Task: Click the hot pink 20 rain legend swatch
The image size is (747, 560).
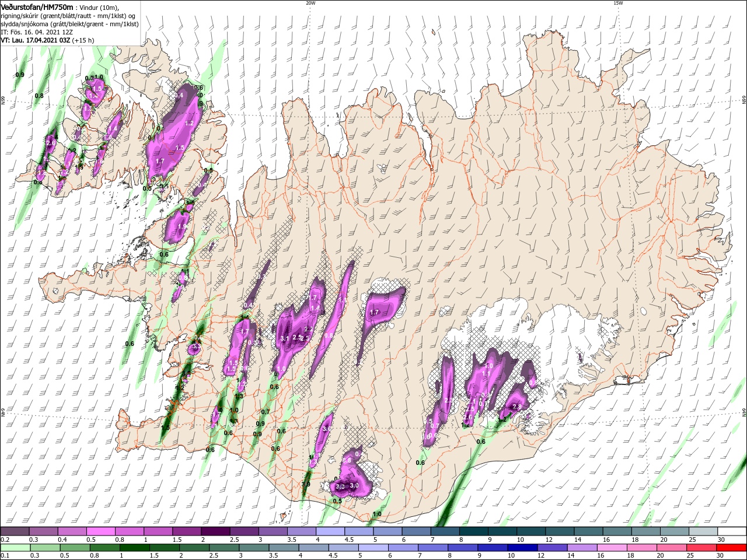Action: pyautogui.click(x=672, y=548)
